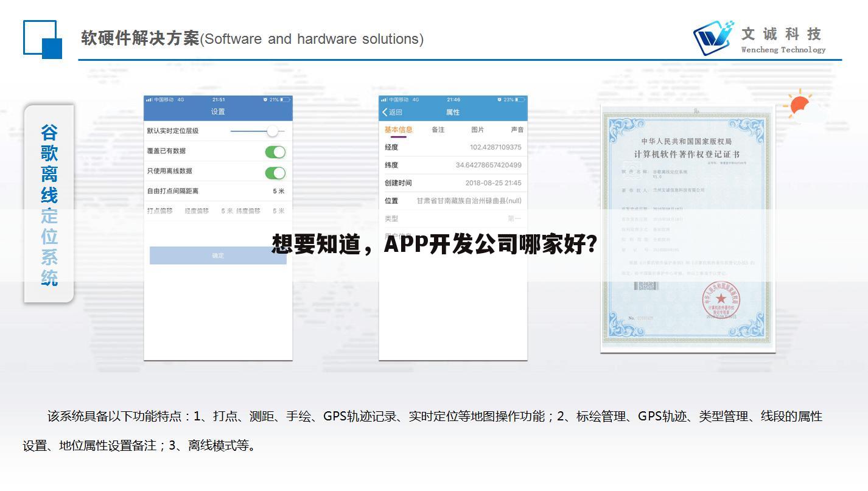Screen dimensions: 868x491
Task: Click the blue squares slide icon
Action: pyautogui.click(x=43, y=39)
